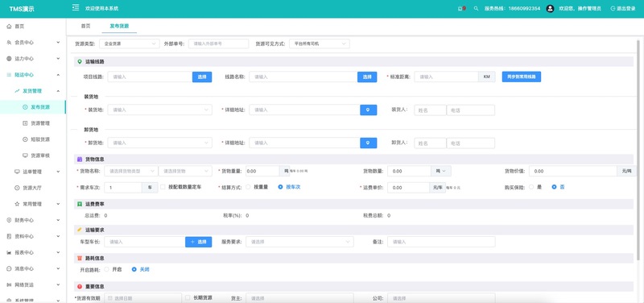The width and height of the screenshot is (644, 303).
Task: Click the TMS演示 logo text
Action: coord(22,9)
